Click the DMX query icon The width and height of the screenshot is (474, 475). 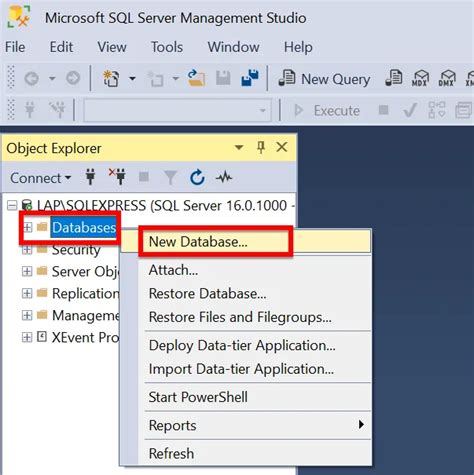click(446, 78)
